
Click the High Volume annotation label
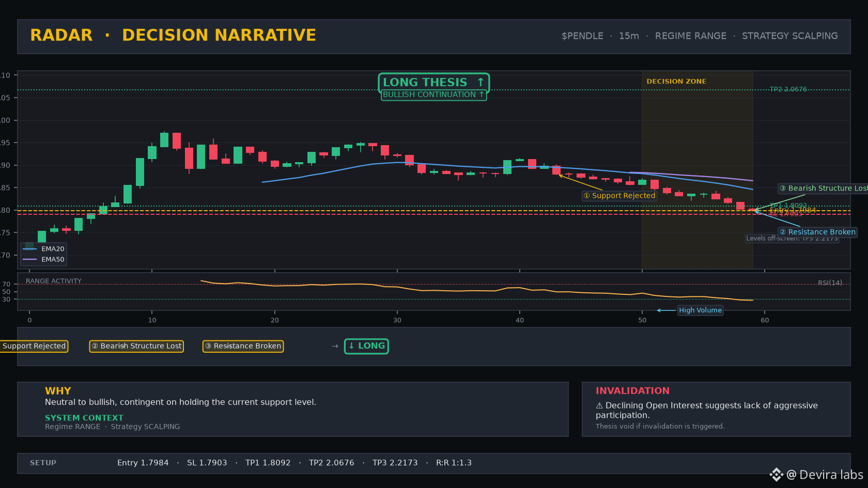700,310
